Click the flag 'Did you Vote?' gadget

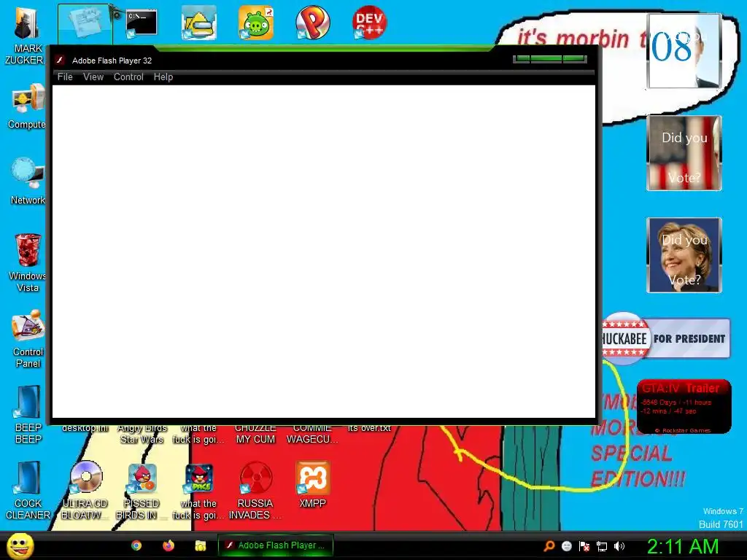(x=684, y=153)
